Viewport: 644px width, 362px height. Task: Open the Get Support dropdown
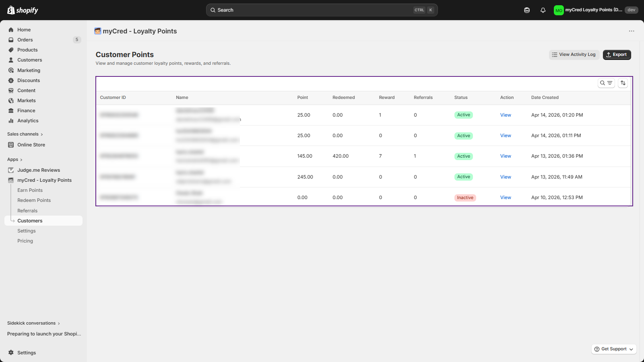click(614, 349)
